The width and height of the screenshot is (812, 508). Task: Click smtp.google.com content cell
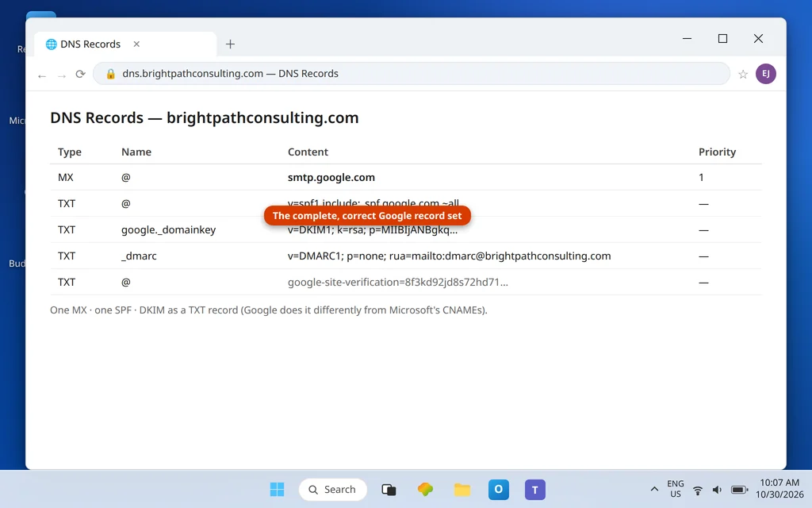(x=331, y=177)
